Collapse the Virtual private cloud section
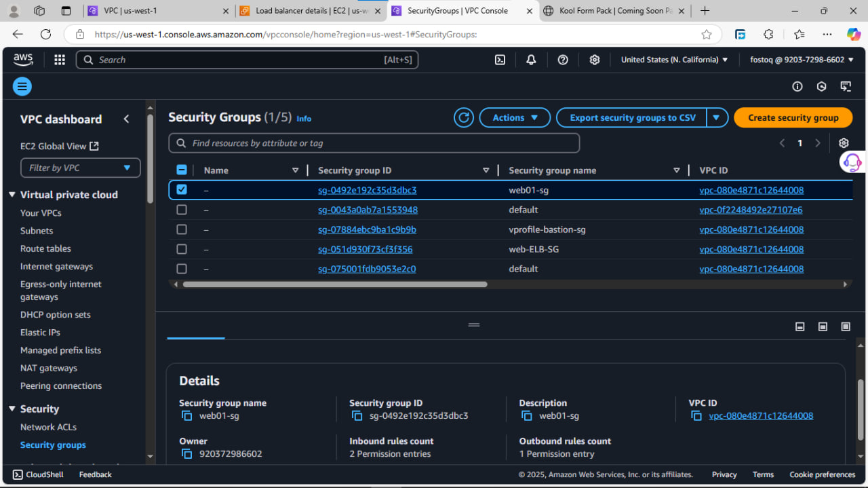868x488 pixels. (x=12, y=195)
